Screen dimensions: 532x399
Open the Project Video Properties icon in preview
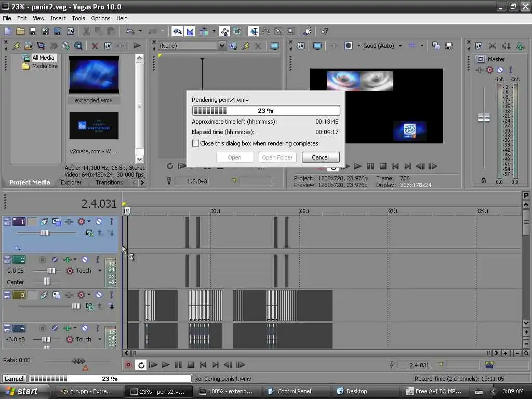[301, 46]
